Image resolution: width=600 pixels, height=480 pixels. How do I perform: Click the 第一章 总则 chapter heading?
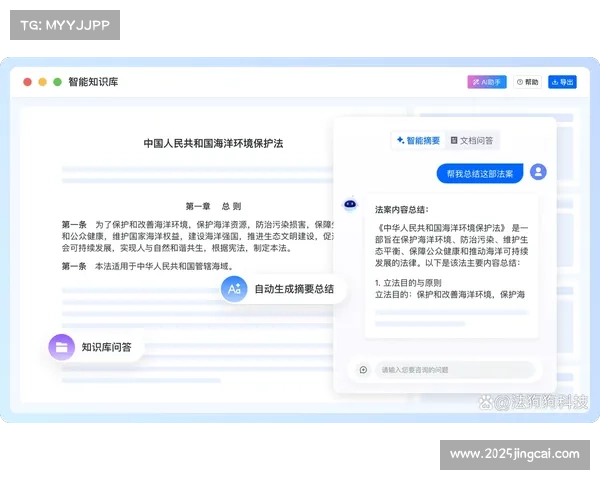pyautogui.click(x=213, y=206)
